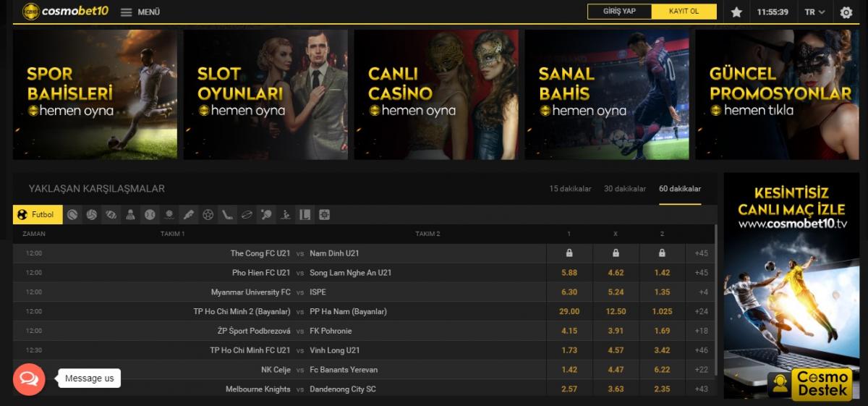Viewport: 868px width, 406px height.
Task: Click the GİRİŞ YAP login button
Action: coord(619,12)
